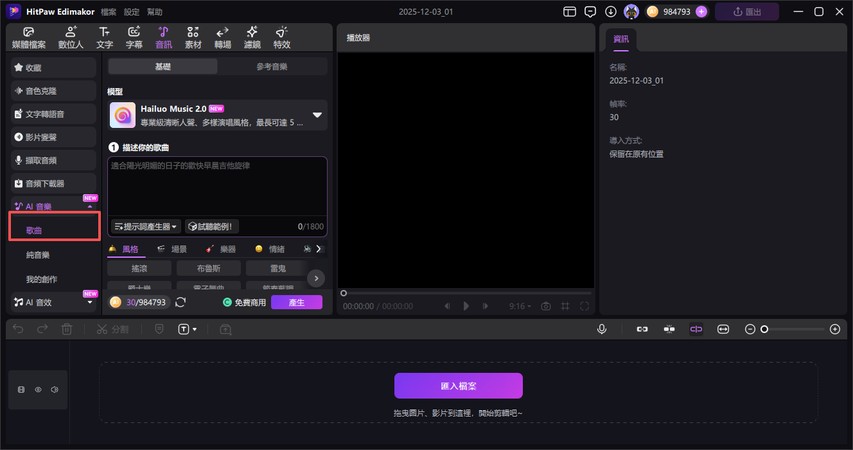This screenshot has width=853, height=450.
Task: Choose the 雷鬼 reggae style tag
Action: pos(278,268)
